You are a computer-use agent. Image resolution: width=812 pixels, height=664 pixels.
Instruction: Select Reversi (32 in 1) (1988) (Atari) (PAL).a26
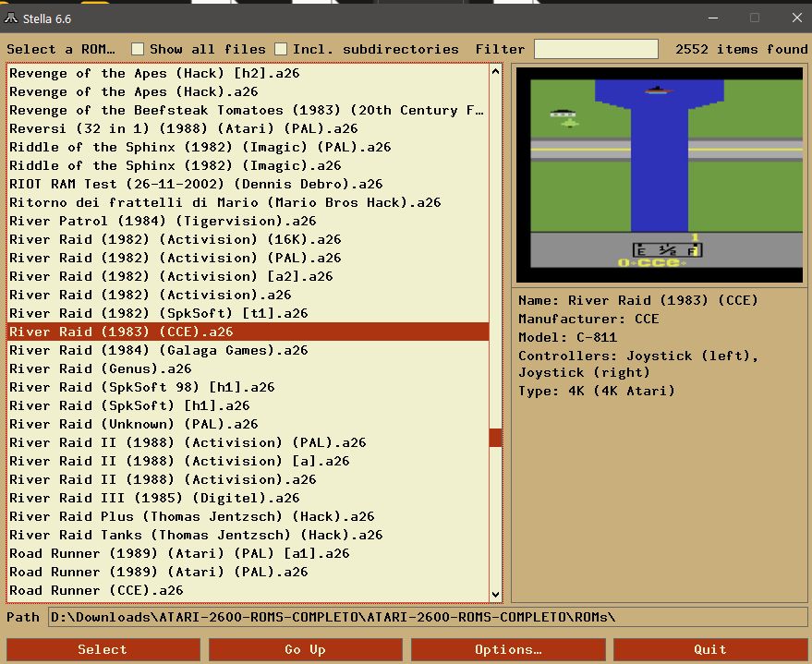point(248,128)
